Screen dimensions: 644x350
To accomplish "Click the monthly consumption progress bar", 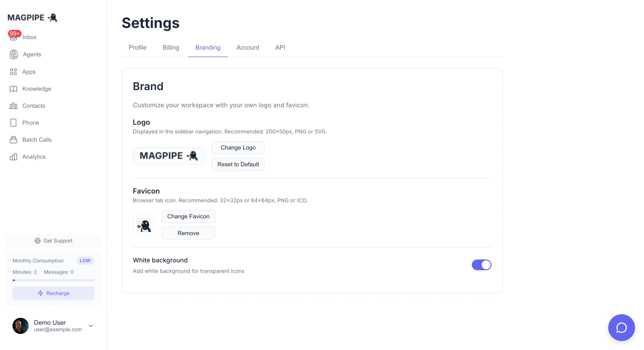I will 53,280.
